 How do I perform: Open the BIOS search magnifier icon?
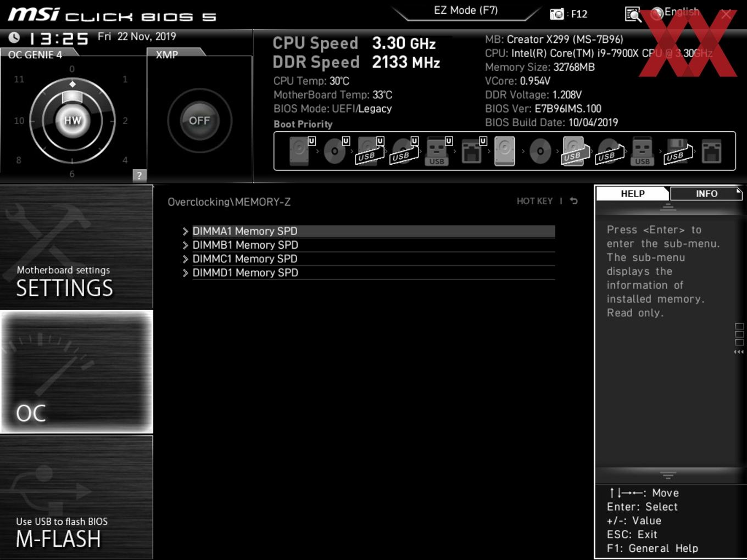pyautogui.click(x=633, y=14)
